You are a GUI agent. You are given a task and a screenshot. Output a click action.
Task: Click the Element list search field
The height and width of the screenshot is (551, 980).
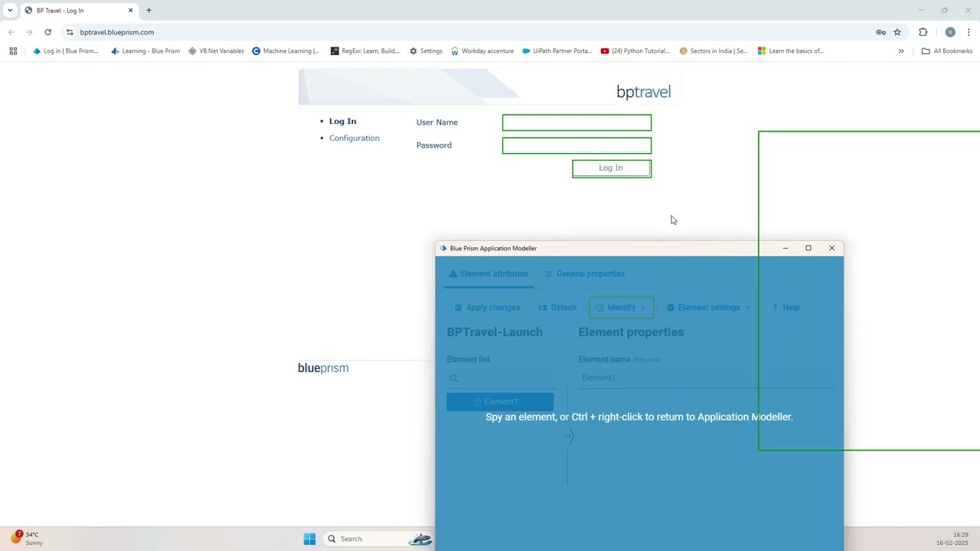pyautogui.click(x=501, y=378)
